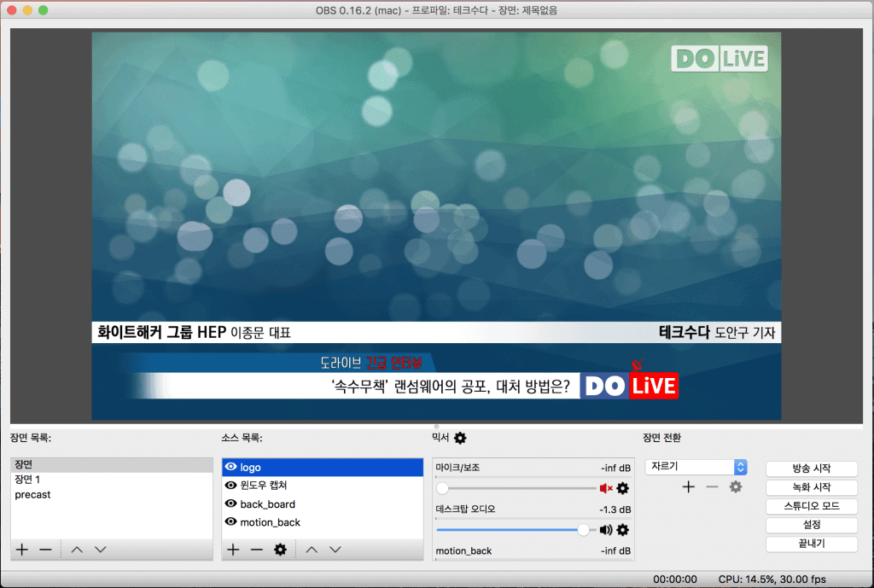Click the 방송 시작 button

click(x=811, y=469)
